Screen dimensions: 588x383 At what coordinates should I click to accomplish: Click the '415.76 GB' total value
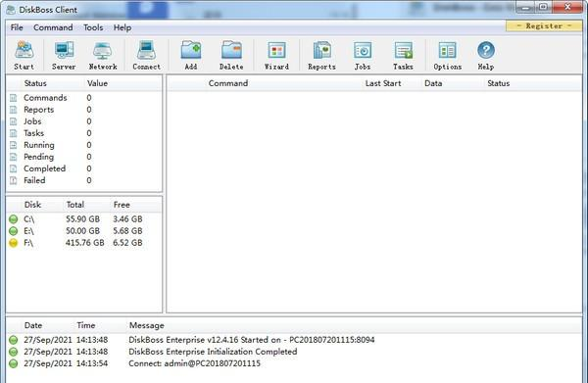click(x=84, y=243)
